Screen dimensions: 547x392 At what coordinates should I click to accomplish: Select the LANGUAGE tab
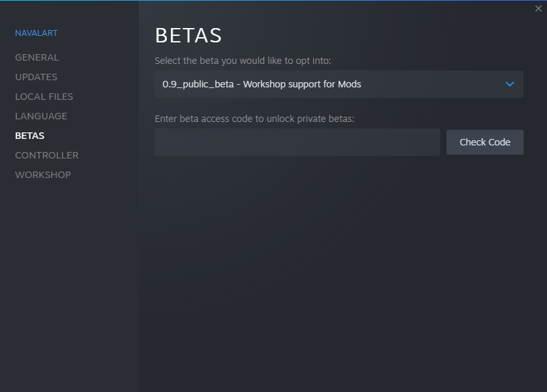tap(41, 116)
